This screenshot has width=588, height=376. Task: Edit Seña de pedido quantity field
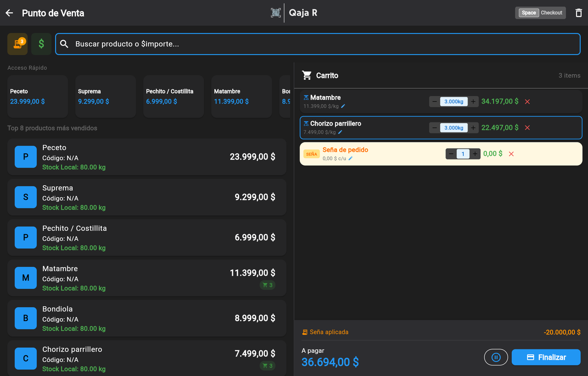tap(463, 154)
